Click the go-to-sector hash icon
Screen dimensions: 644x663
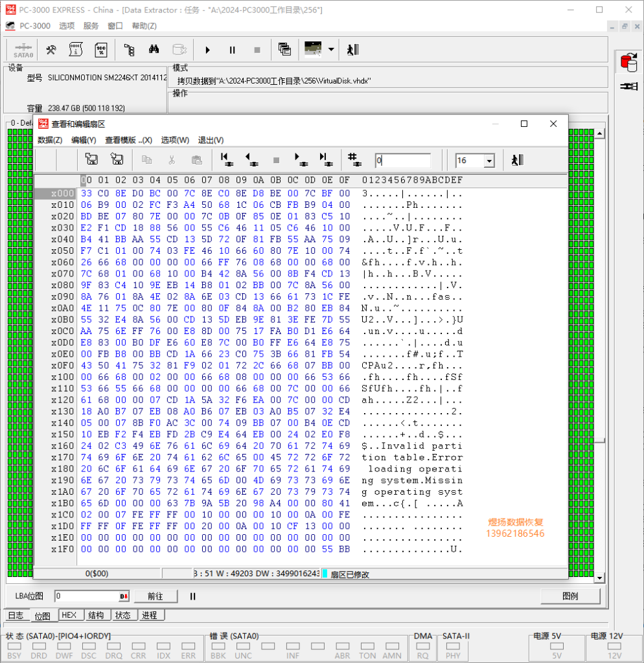354,160
